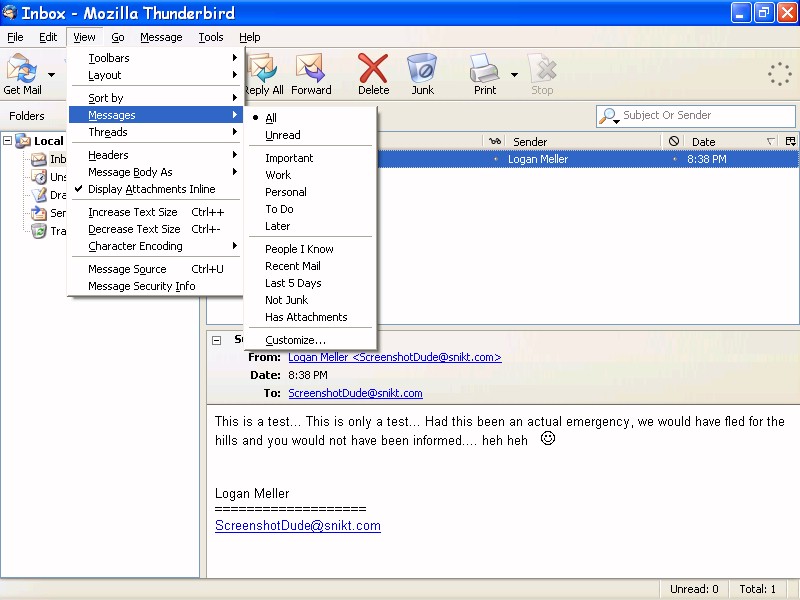Screen dimensions: 800x600
Task: Open the column picker icon
Action: pos(790,141)
